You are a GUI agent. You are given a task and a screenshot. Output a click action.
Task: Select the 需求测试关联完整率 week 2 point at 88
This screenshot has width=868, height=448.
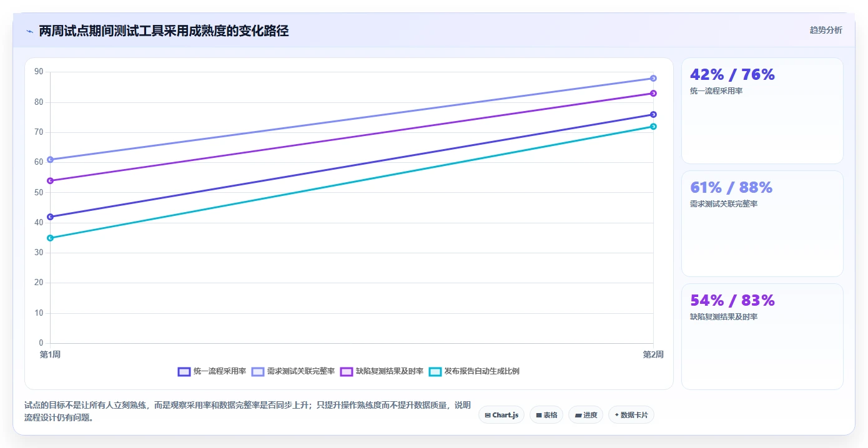tap(653, 78)
